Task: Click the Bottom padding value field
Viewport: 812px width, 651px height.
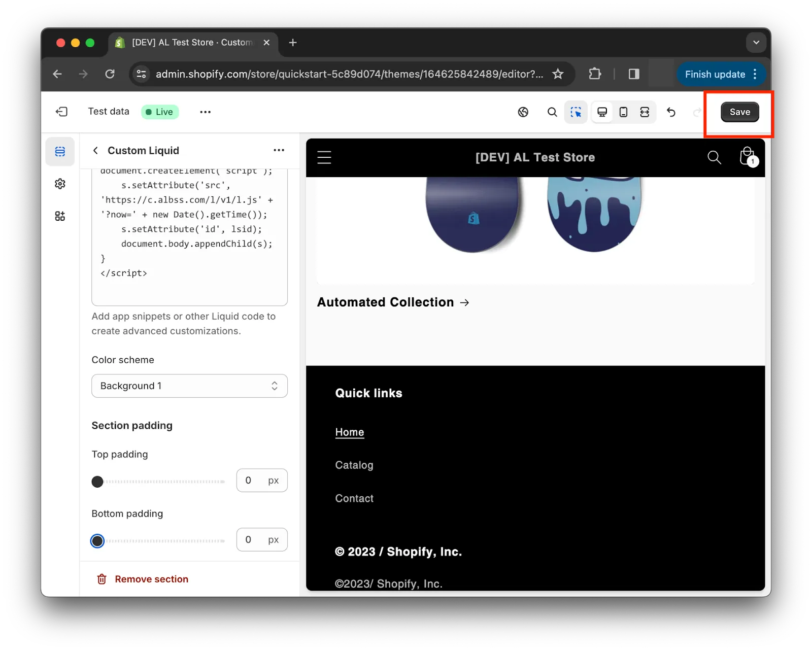Action: click(x=262, y=540)
